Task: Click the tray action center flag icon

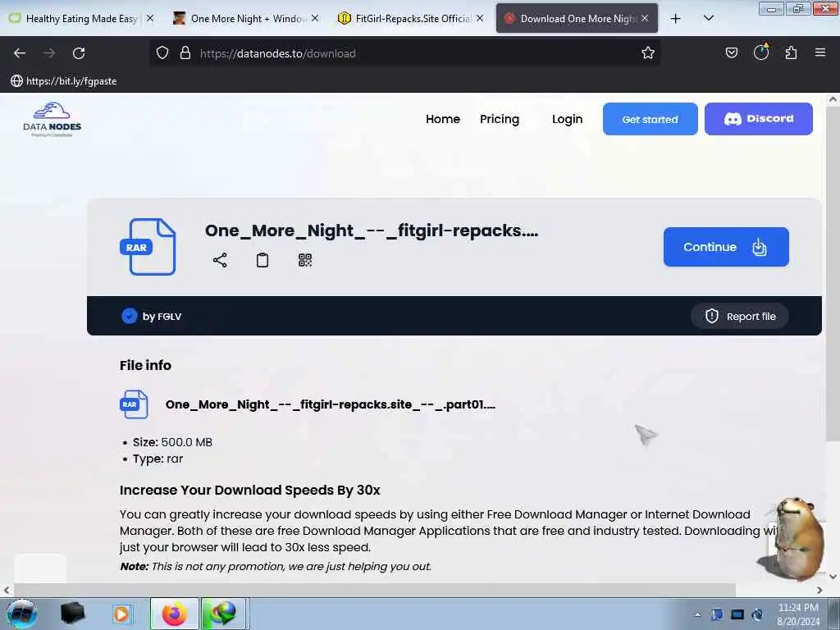Action: pos(717,614)
